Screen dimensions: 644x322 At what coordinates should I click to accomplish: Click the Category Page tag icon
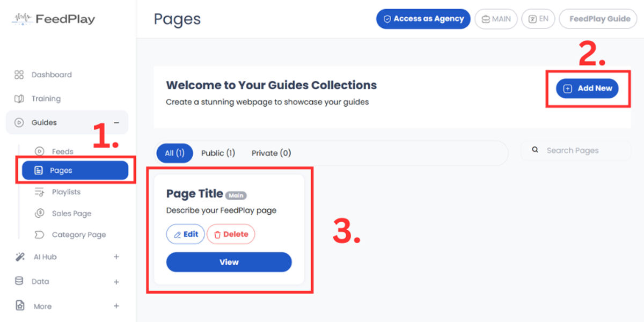pos(39,235)
